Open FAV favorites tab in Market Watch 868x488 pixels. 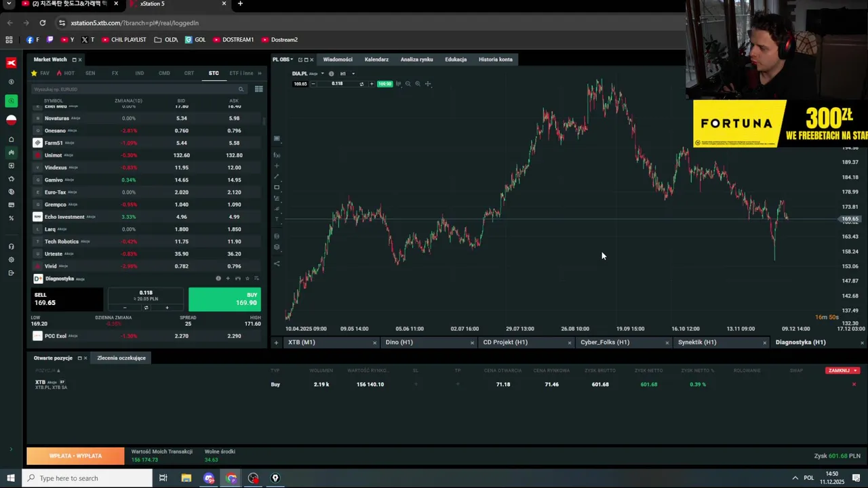pyautogui.click(x=40, y=73)
